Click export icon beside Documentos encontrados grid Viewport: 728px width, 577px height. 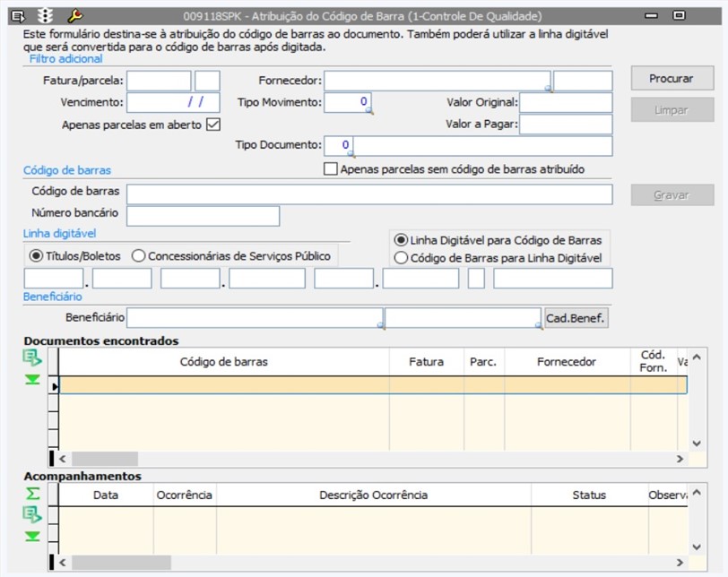click(32, 358)
